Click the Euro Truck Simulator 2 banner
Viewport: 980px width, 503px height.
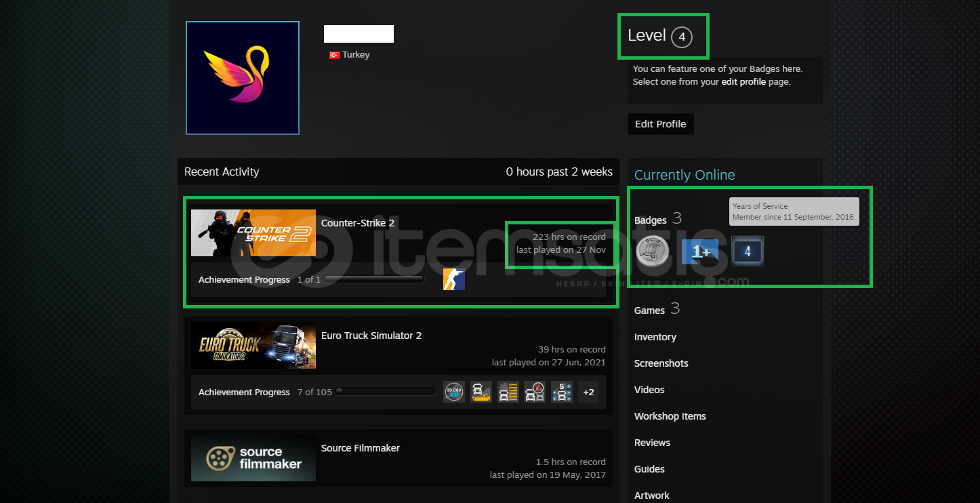[253, 345]
